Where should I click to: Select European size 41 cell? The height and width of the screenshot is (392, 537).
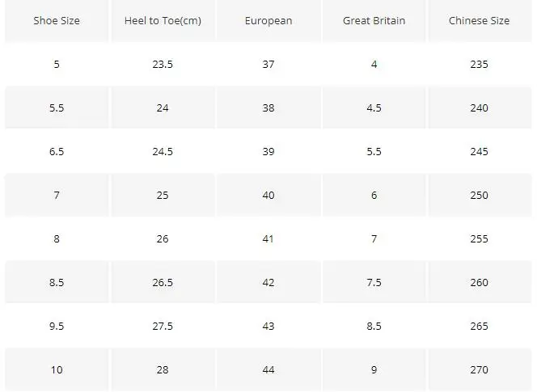[268, 238]
